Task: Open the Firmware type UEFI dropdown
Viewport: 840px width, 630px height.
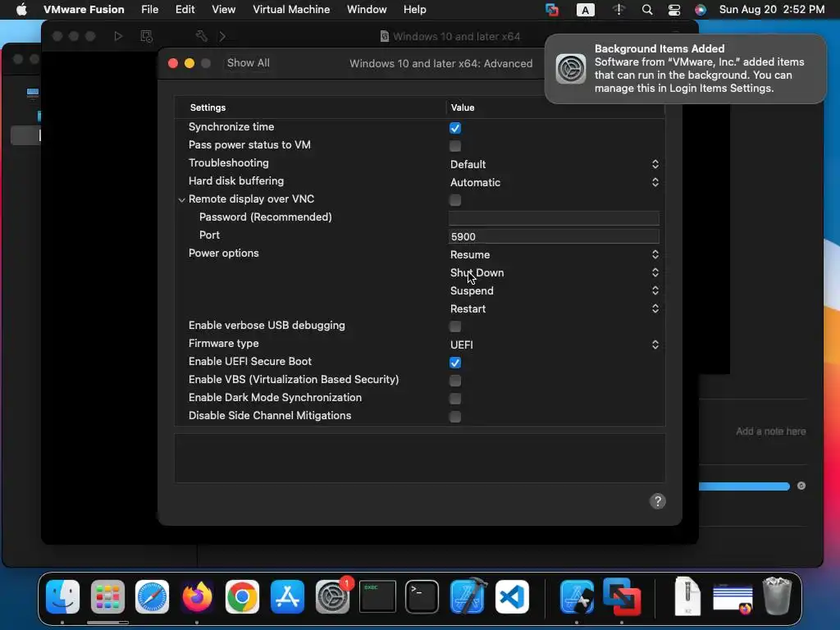Action: [554, 345]
